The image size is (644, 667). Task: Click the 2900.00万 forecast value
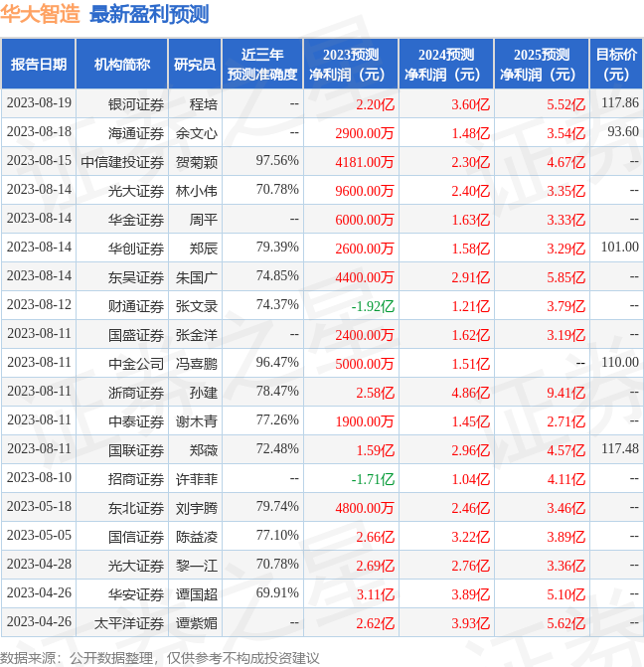365,133
